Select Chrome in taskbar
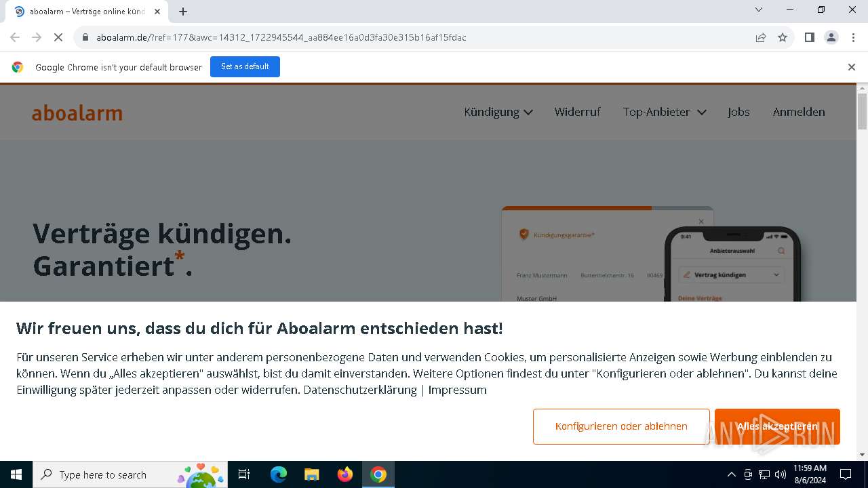Viewport: 868px width, 488px height. (x=378, y=474)
